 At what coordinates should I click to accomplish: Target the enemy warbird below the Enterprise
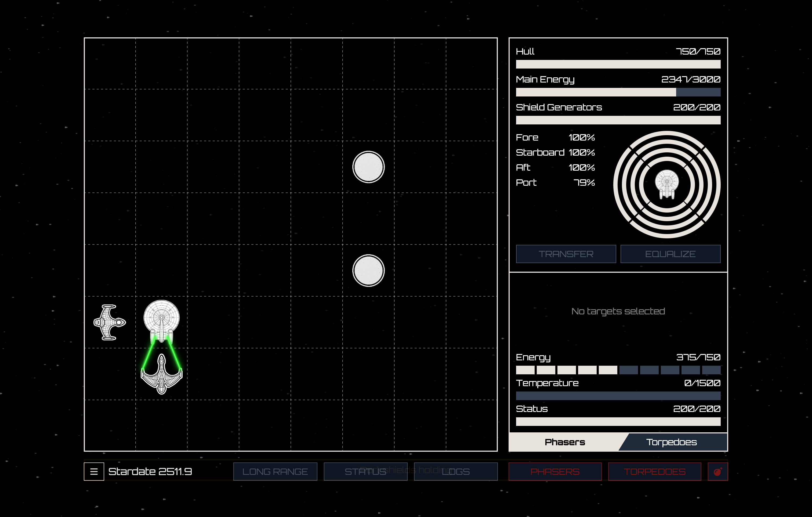coord(162,375)
